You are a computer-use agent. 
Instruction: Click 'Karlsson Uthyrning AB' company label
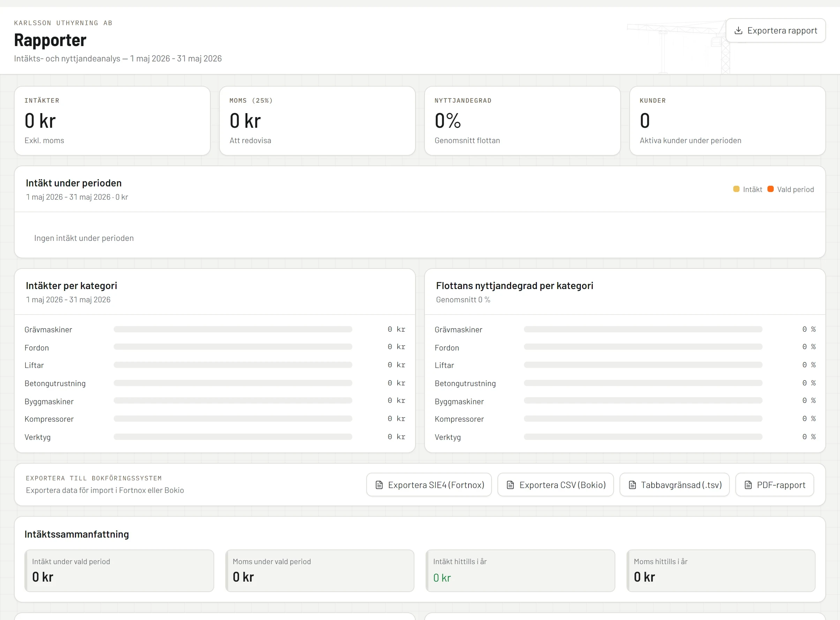pos(63,23)
